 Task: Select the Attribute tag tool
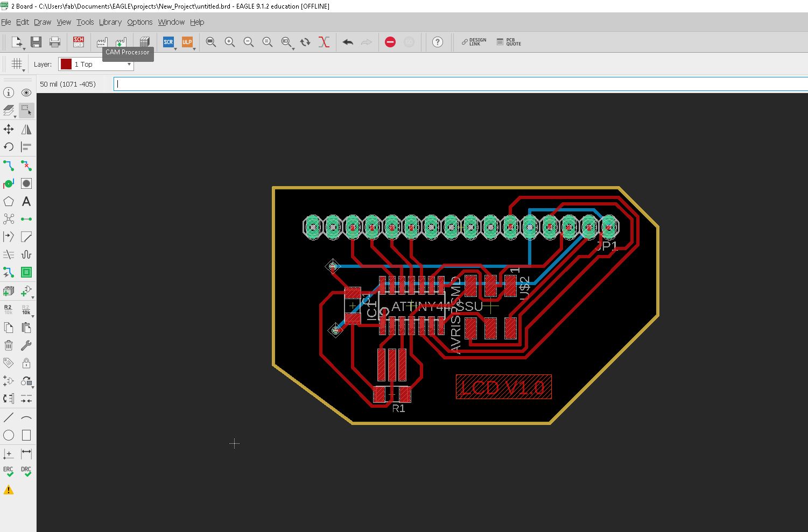[x=9, y=363]
